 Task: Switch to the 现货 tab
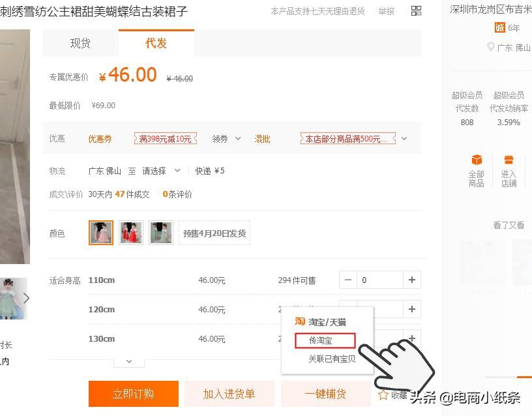[80, 43]
